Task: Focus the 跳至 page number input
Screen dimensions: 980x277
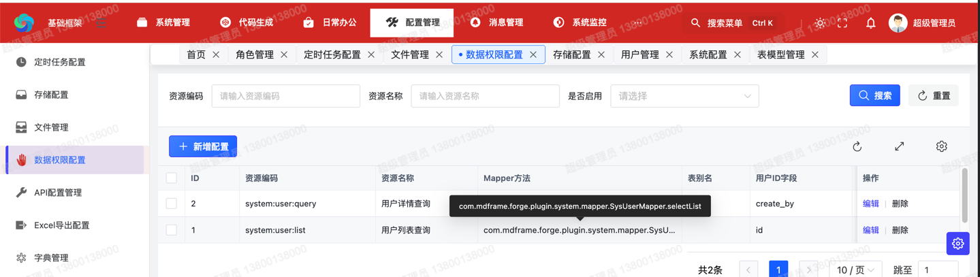Action: pos(938,270)
